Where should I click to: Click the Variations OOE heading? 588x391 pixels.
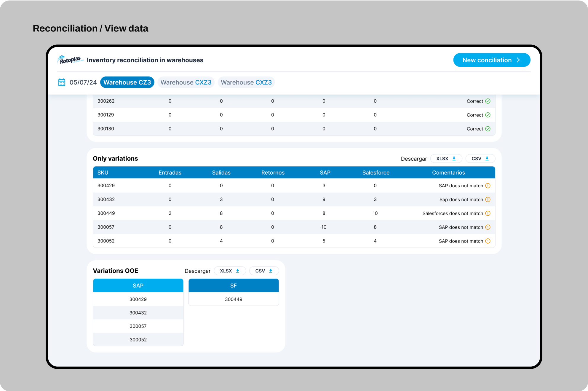click(x=116, y=271)
